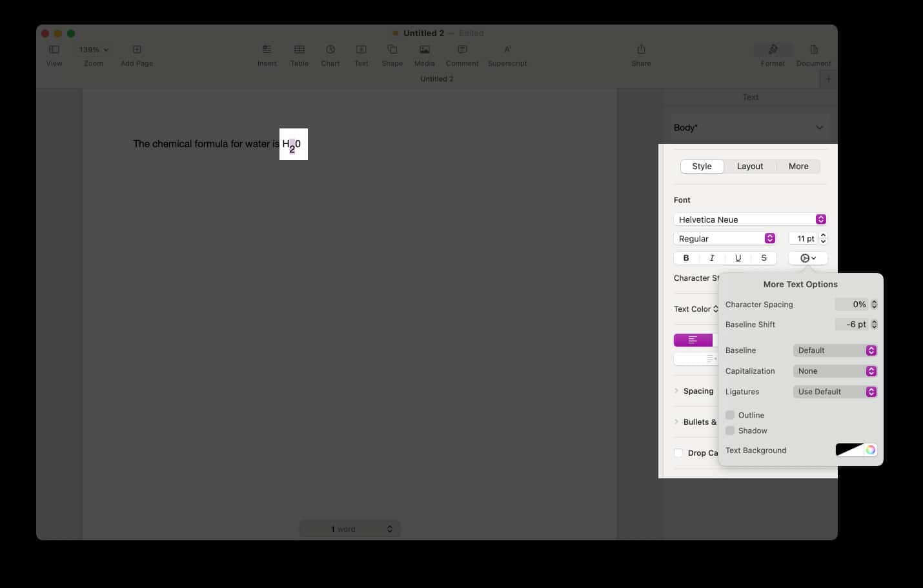Viewport: 923px width, 588px height.
Task: Expand the Bullets & Lists section
Action: [676, 422]
